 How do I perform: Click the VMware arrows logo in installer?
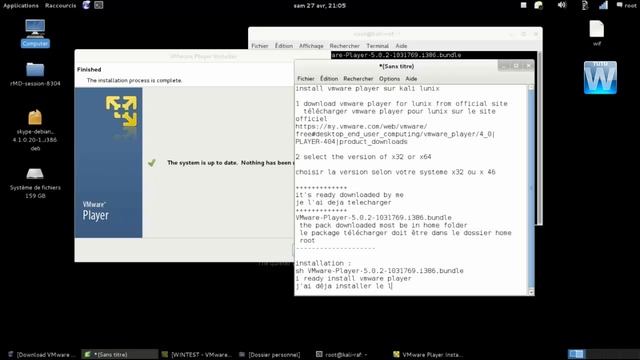[x=121, y=111]
